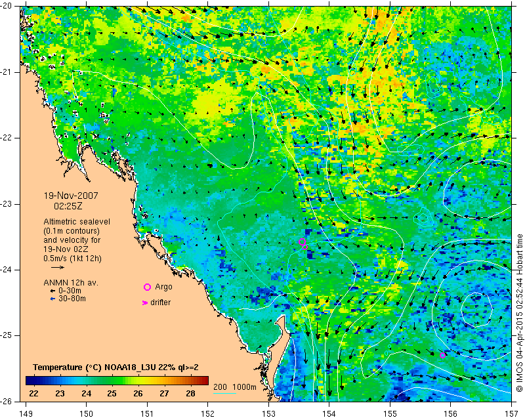
Task: Click the latitude axis label -23
Action: point(7,204)
